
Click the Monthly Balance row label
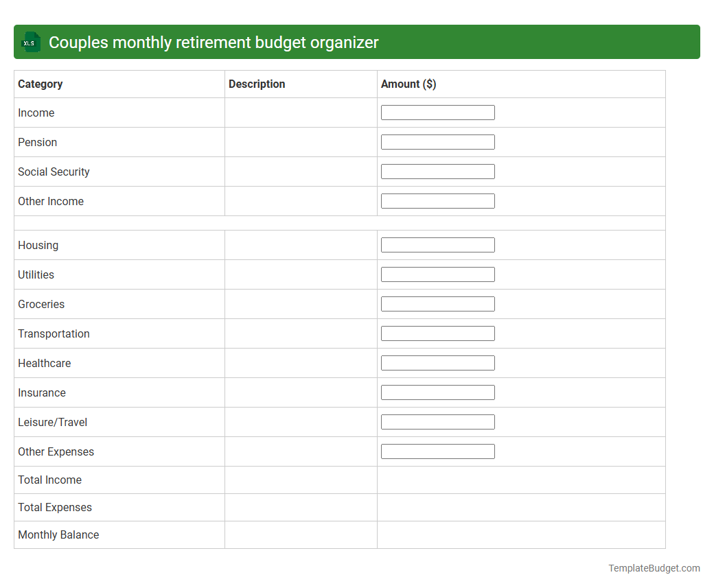click(x=58, y=534)
